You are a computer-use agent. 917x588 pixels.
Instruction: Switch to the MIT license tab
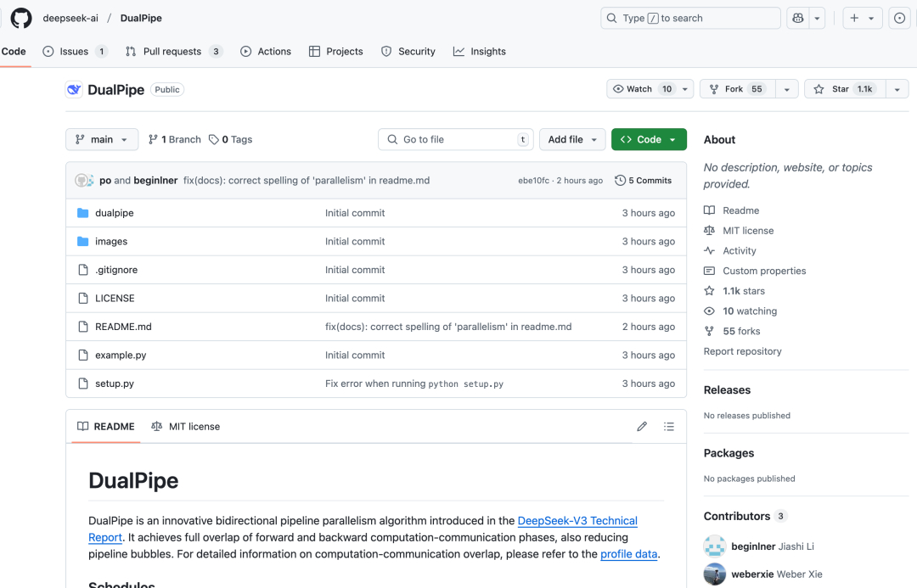185,427
